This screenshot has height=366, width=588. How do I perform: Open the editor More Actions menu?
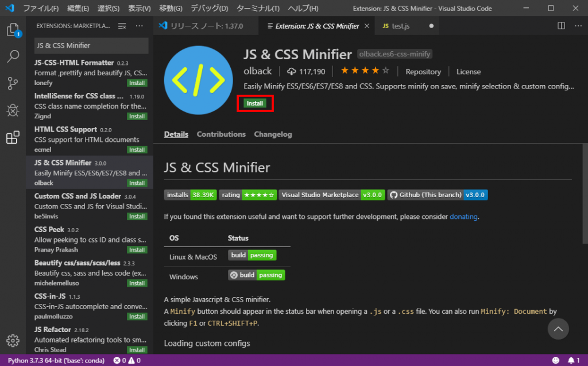[x=578, y=25]
